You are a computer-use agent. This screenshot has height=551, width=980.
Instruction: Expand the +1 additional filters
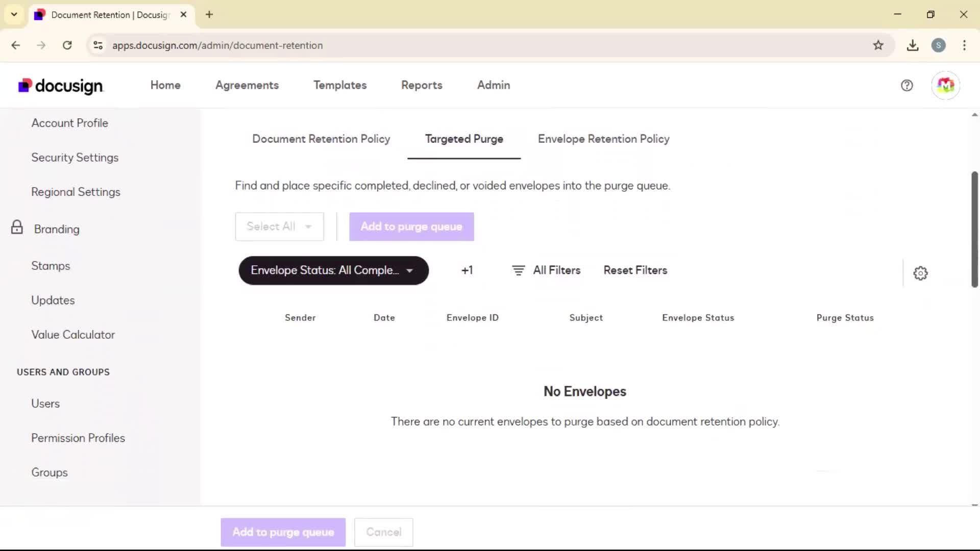coord(467,270)
